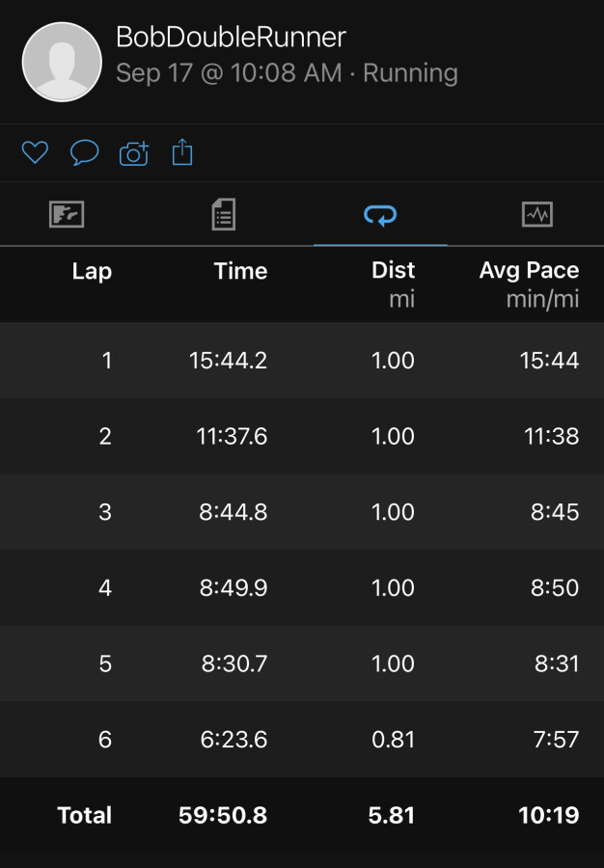
Task: Select lap 5 row with 8:30.7 time
Action: [x=302, y=664]
